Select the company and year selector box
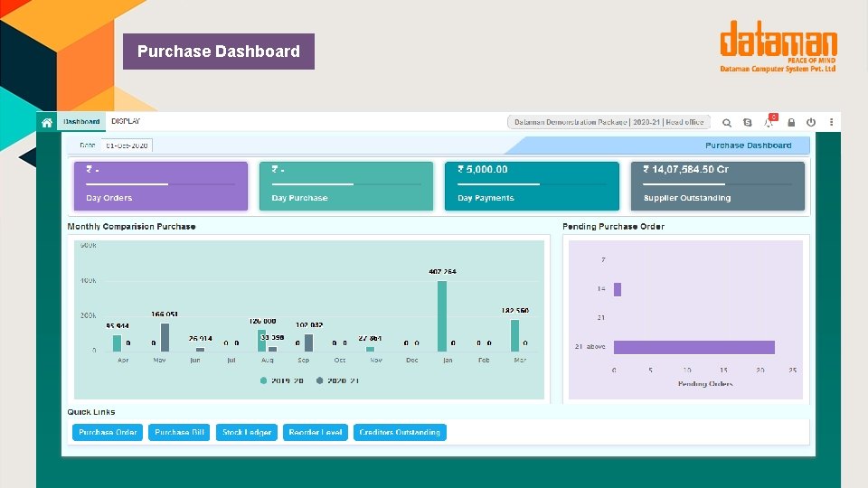The width and height of the screenshot is (868, 488). coord(609,122)
